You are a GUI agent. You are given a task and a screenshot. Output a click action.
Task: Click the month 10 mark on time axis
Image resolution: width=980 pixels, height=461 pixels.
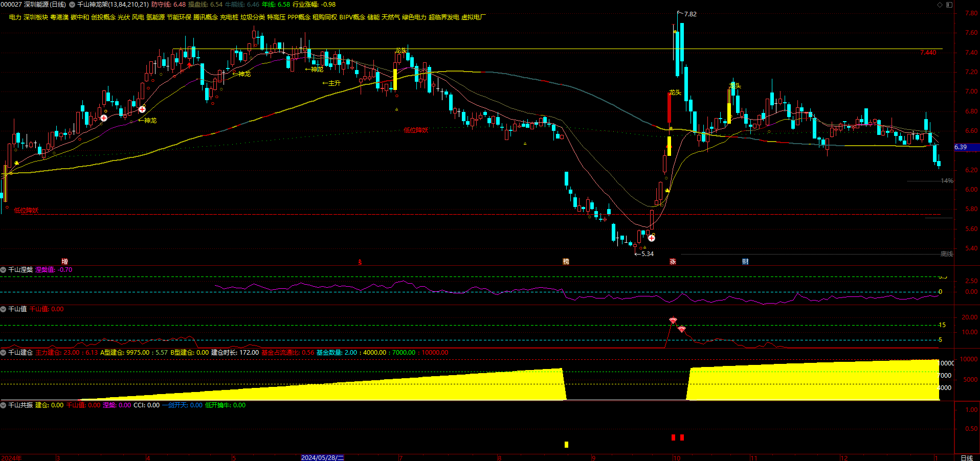pos(677,458)
